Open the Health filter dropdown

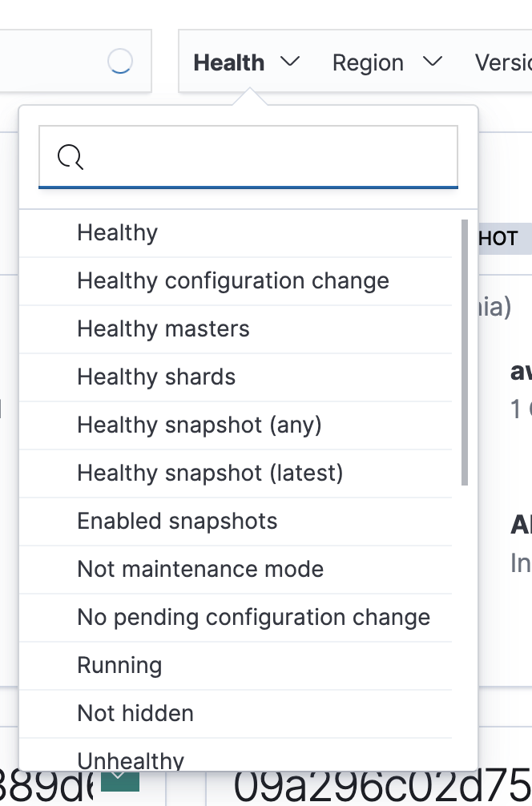tap(246, 62)
